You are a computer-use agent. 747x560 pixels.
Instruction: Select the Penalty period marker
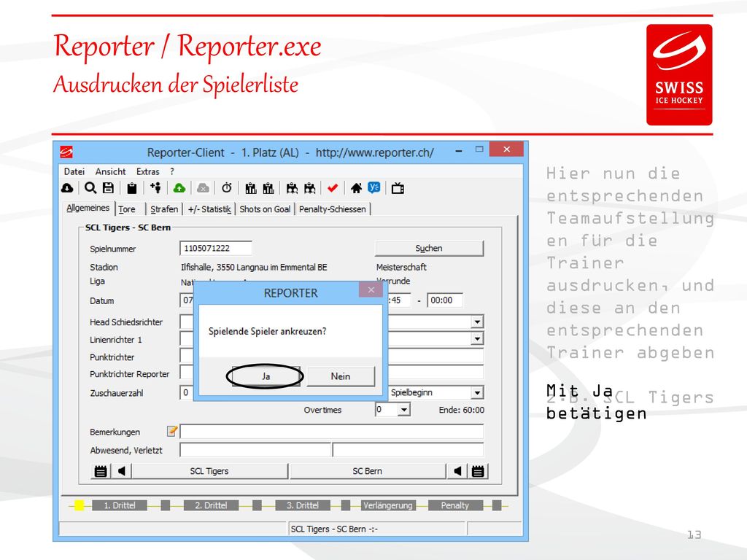455,505
